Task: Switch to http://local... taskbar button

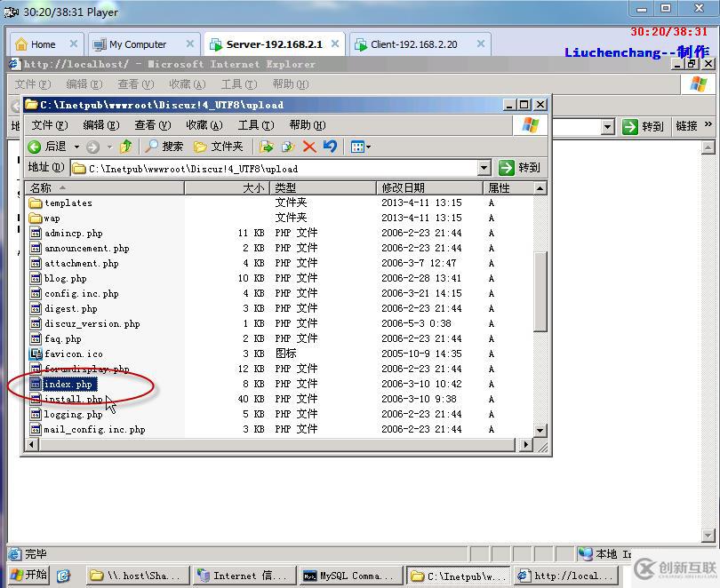Action: pyautogui.click(x=565, y=576)
